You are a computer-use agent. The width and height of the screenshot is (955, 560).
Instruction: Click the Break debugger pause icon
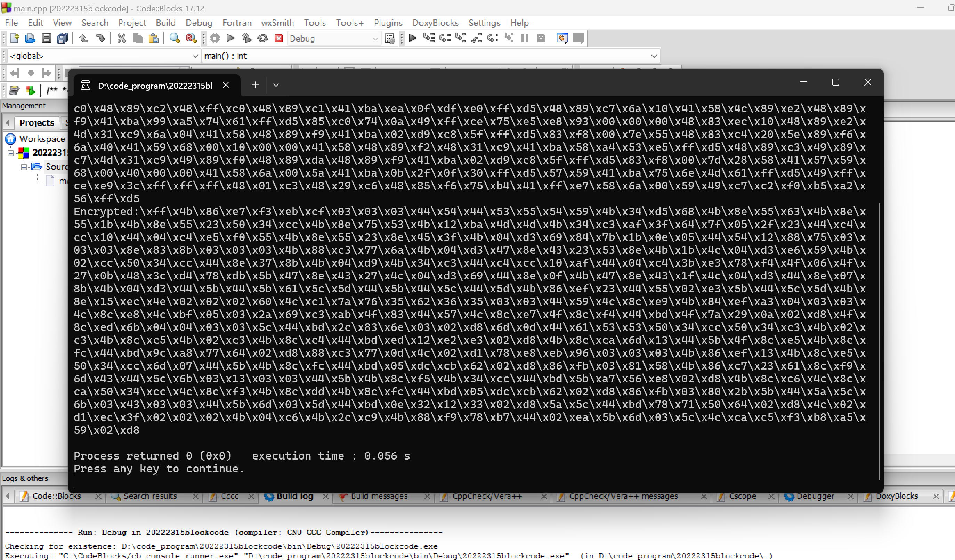click(525, 38)
